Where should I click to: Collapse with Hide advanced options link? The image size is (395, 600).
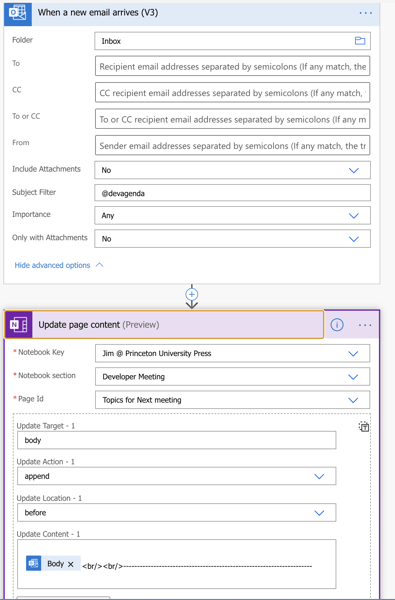tap(52, 265)
